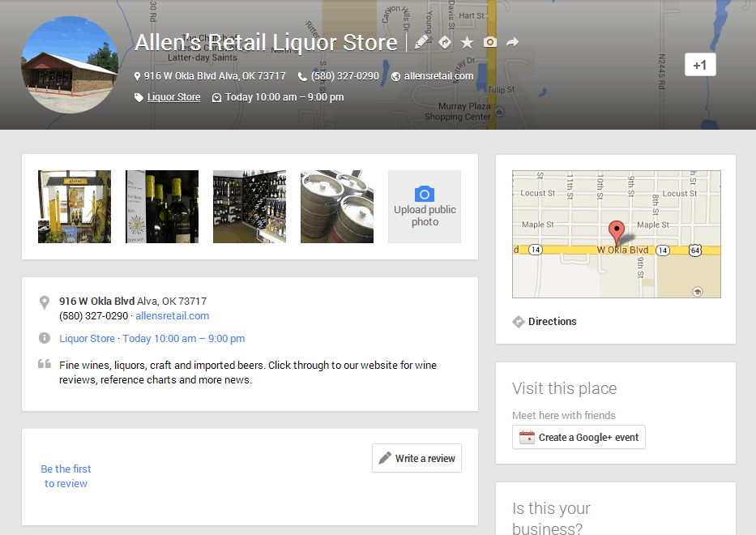The image size is (756, 535).
Task: Open the camera icon to view photos
Action: click(490, 42)
